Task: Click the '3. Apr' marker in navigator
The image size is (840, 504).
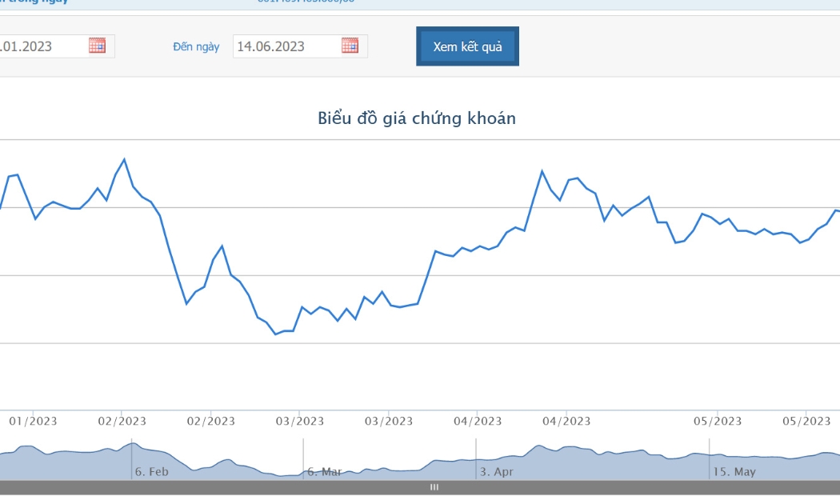Action: 497,472
